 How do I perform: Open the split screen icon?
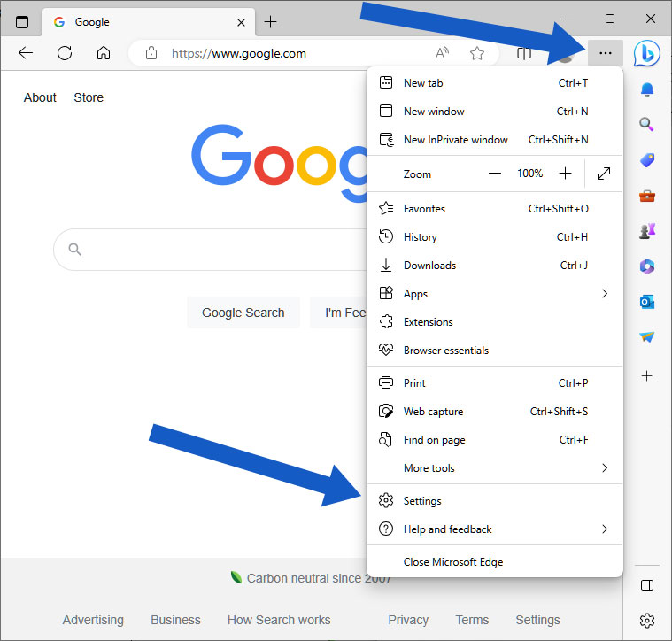click(524, 53)
